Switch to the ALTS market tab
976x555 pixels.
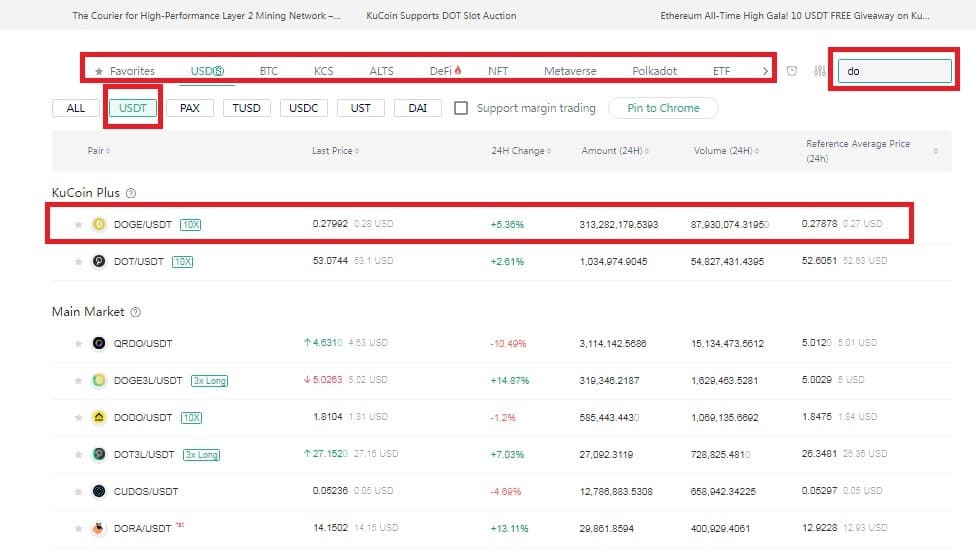click(x=381, y=71)
